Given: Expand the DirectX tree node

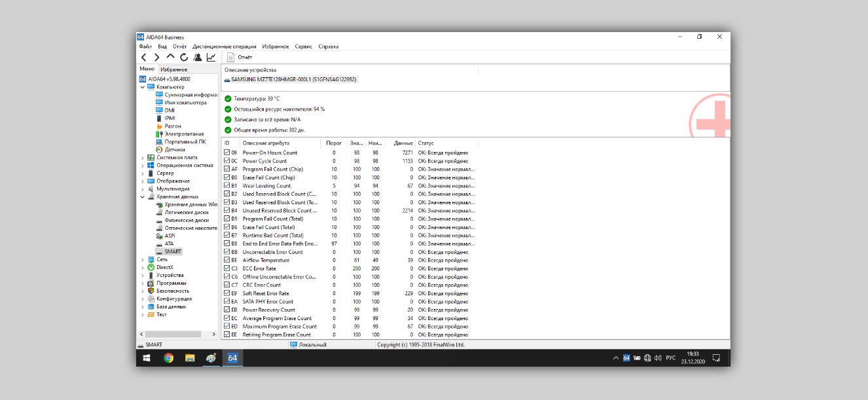Looking at the screenshot, I should coord(143,267).
